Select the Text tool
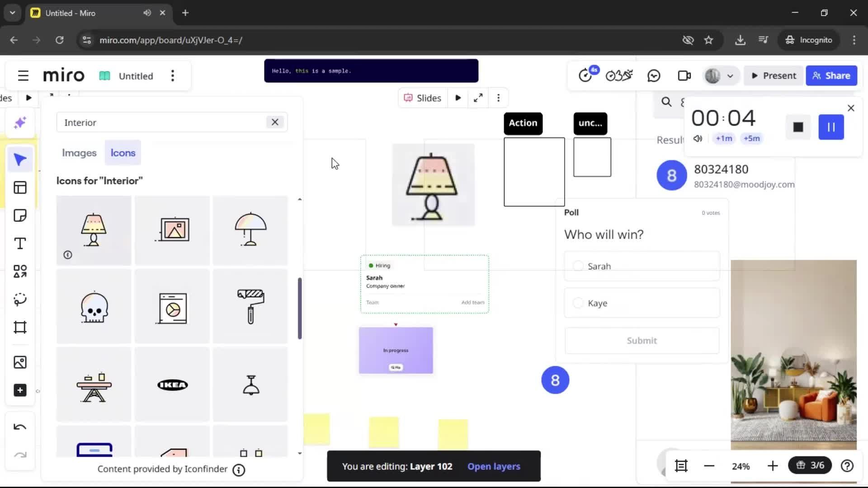 (20, 244)
